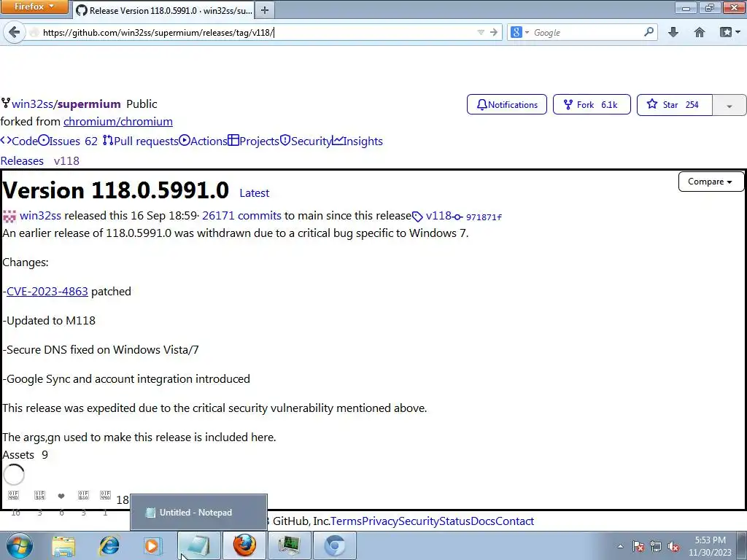Click the first emoji reaction with 16

[x=14, y=496]
